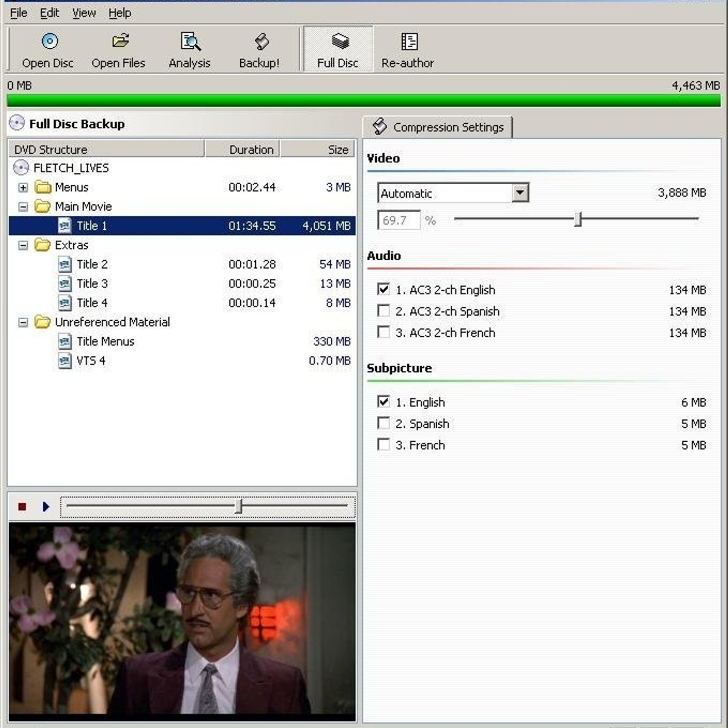Viewport: 728px width, 728px height.
Task: Click the Open Disc toolbar icon
Action: pos(50,41)
